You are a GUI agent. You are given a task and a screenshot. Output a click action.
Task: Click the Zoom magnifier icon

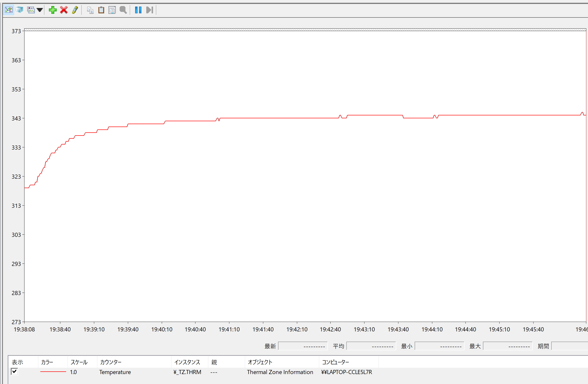pyautogui.click(x=123, y=10)
